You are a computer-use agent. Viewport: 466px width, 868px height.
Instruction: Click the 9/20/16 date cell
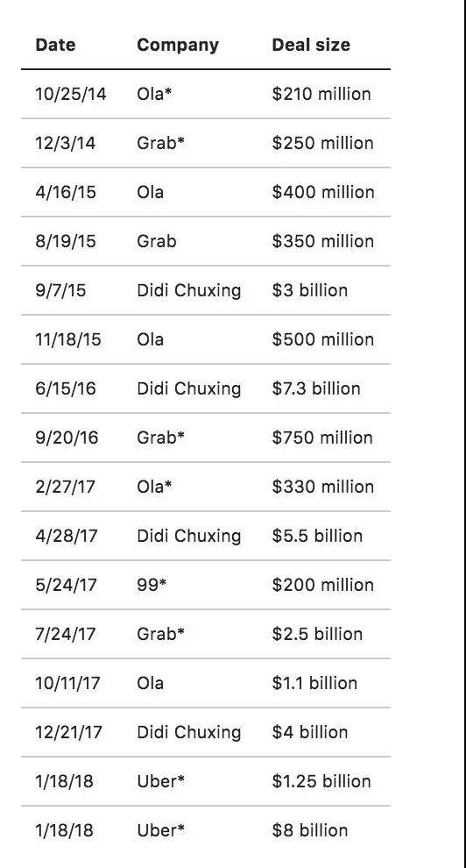(x=67, y=438)
